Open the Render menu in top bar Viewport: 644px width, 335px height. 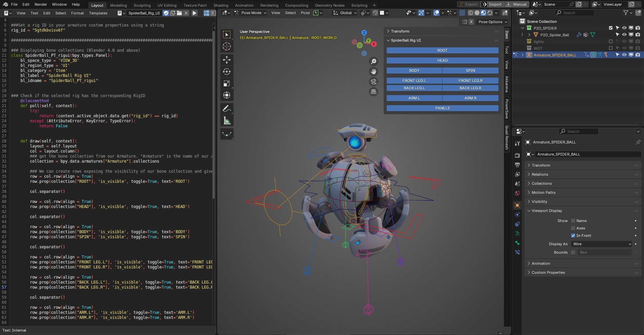(41, 4)
